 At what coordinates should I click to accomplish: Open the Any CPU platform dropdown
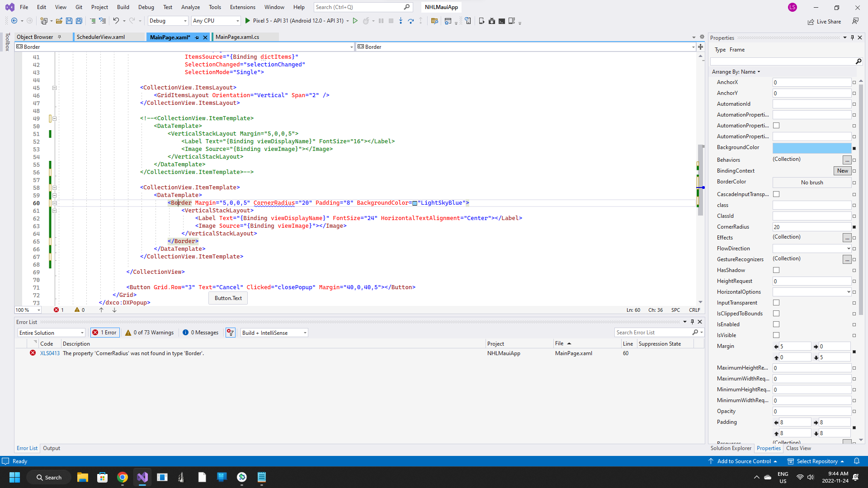pyautogui.click(x=216, y=21)
